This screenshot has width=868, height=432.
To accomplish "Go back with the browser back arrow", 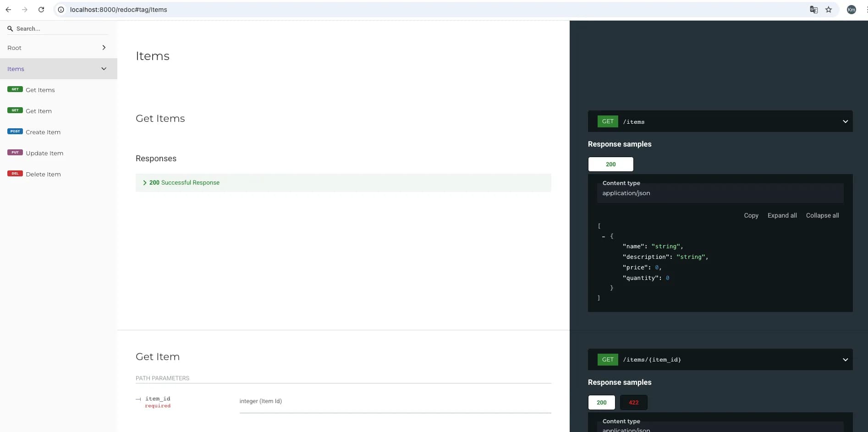I will [8, 10].
